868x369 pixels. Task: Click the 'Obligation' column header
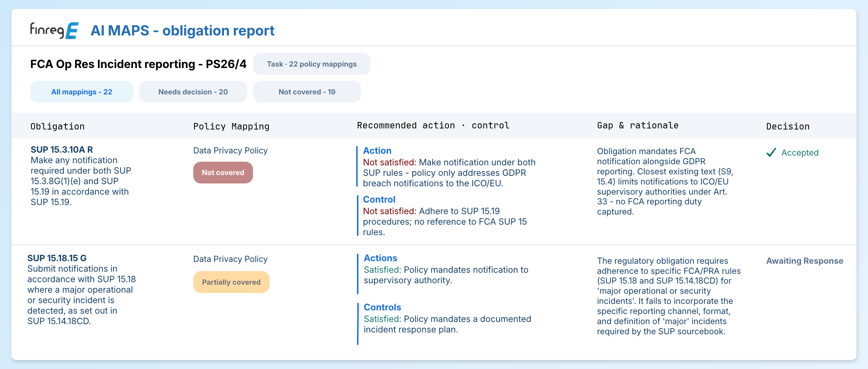(x=57, y=126)
